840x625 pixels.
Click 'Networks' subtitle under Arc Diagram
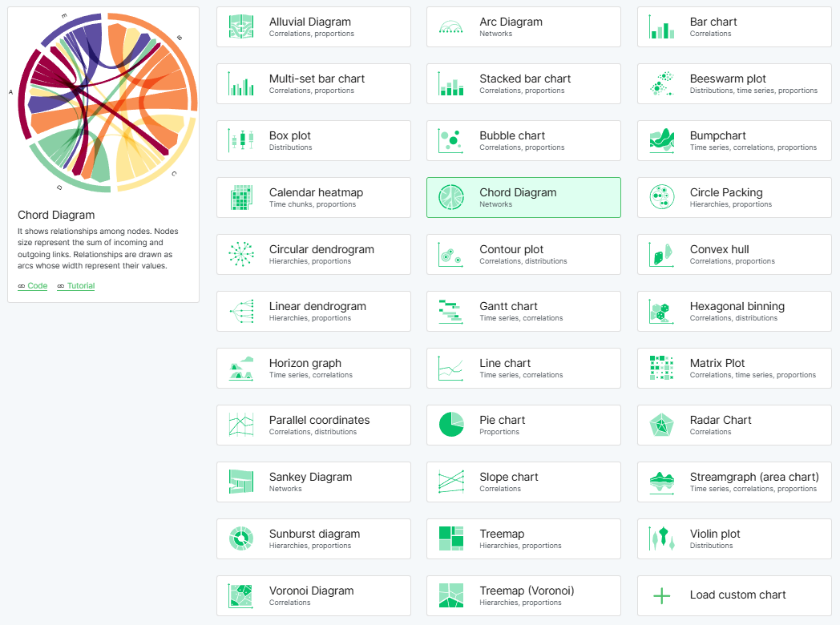click(495, 33)
